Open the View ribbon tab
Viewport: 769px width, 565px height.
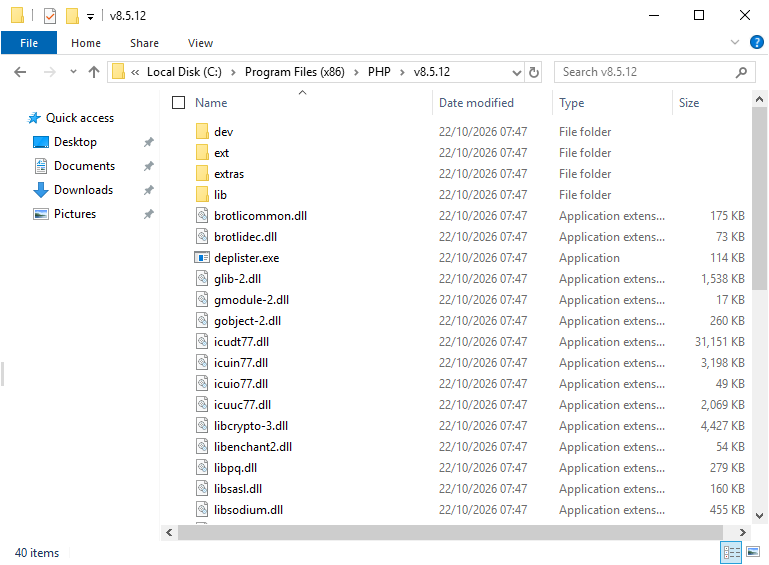click(200, 43)
